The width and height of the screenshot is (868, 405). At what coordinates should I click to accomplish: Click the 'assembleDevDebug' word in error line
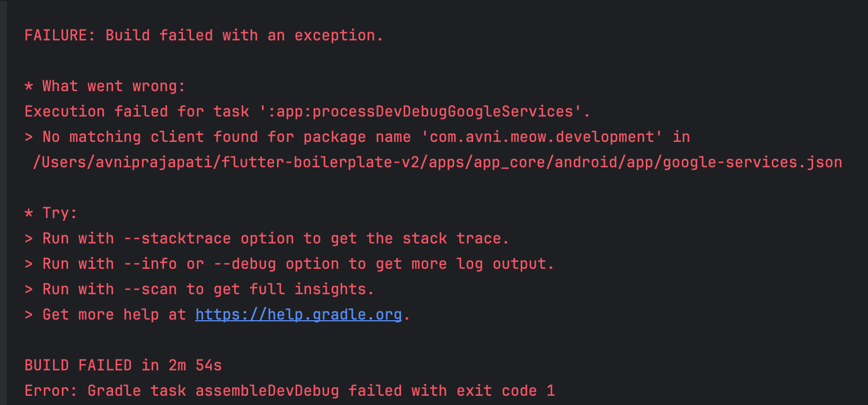[267, 391]
